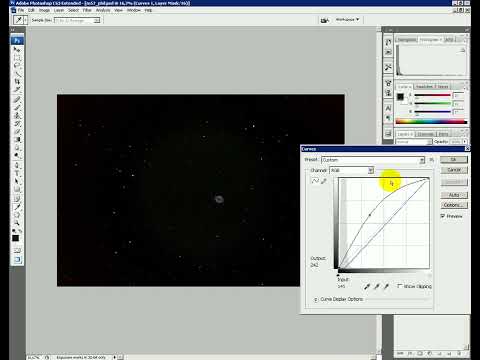The width and height of the screenshot is (480, 360).
Task: Select the Zoom tool in the toolbox
Action: (x=17, y=222)
